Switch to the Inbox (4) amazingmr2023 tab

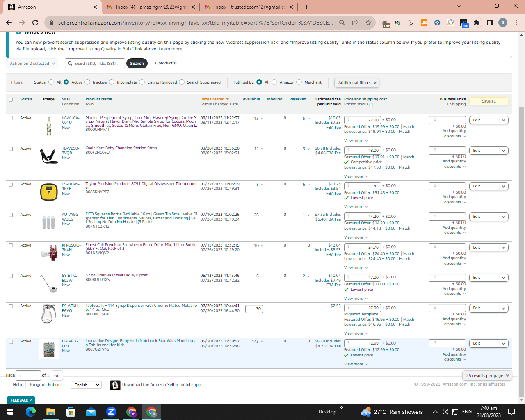(x=151, y=7)
